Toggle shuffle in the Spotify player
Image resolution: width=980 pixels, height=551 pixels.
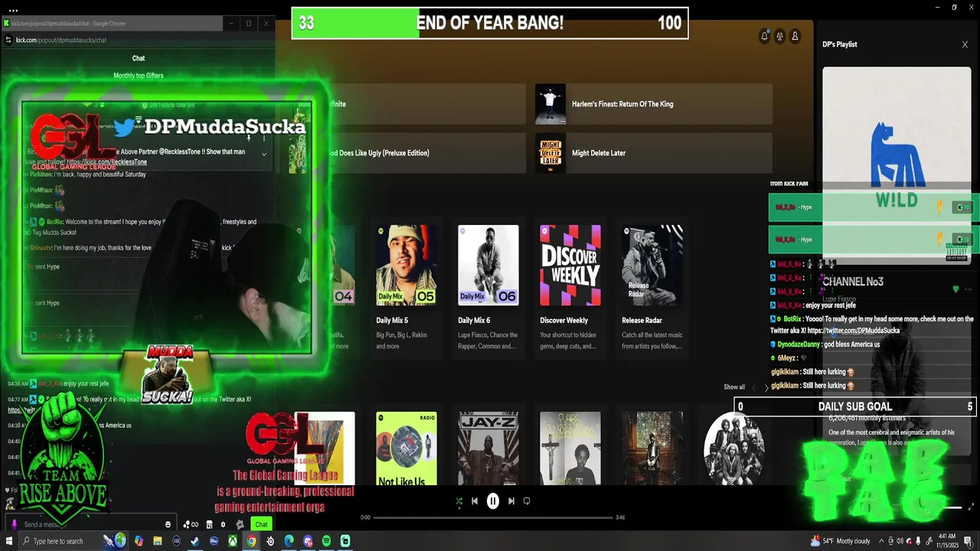coord(459,501)
